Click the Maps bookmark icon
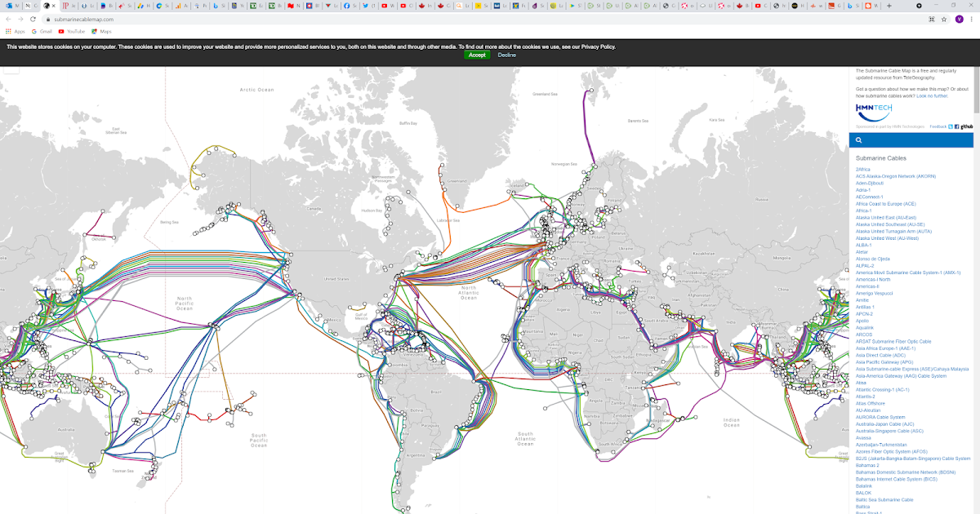This screenshot has height=514, width=980. [x=95, y=31]
